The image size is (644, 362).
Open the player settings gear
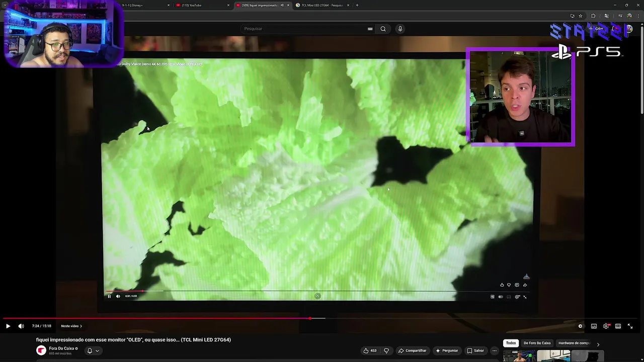point(606,326)
